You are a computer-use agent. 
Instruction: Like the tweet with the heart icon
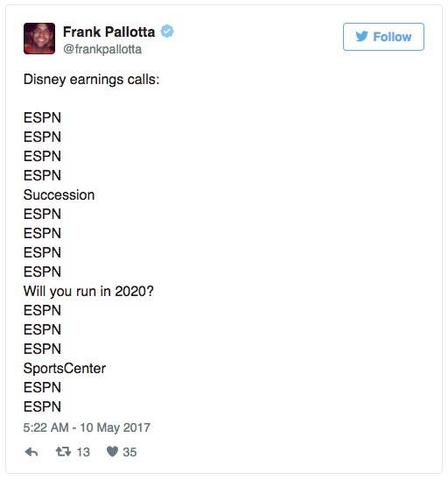[x=112, y=451]
